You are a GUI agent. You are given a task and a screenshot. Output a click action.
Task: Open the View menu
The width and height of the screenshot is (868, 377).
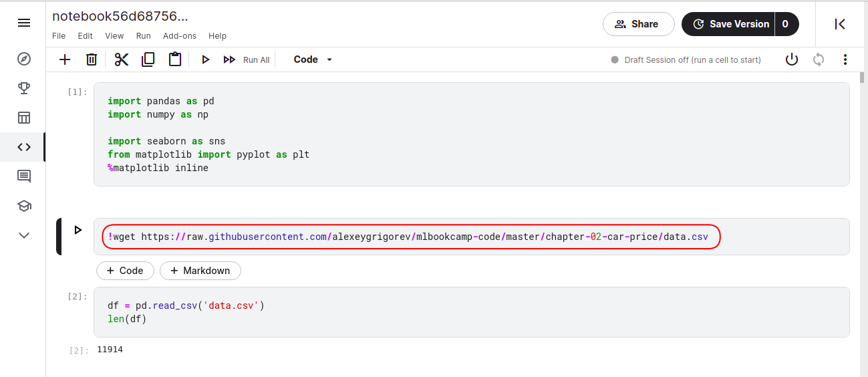pos(114,36)
